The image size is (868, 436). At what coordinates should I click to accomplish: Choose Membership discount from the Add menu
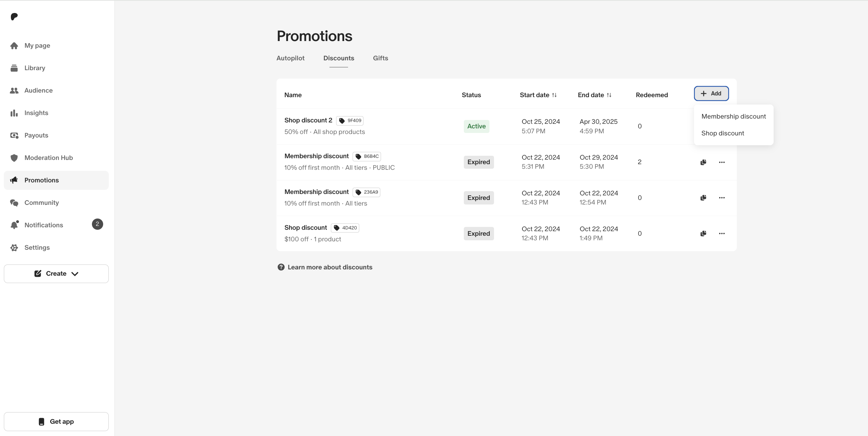734,116
